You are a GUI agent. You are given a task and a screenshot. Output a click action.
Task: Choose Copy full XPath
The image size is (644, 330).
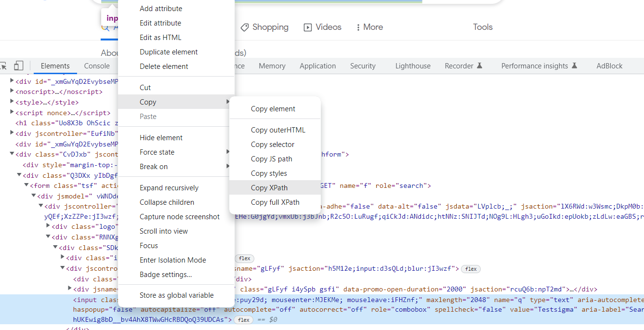point(275,202)
